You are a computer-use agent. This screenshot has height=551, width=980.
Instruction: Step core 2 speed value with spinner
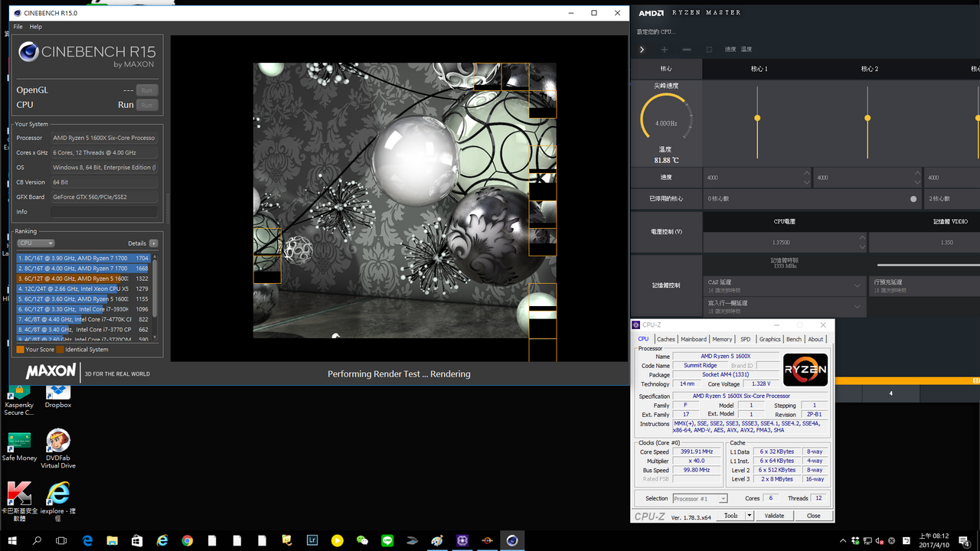(917, 178)
